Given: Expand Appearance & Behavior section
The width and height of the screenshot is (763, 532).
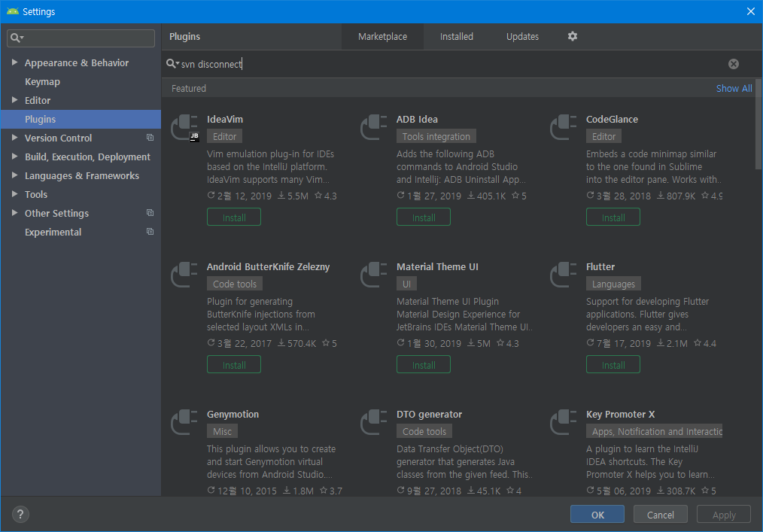Looking at the screenshot, I should [x=14, y=62].
